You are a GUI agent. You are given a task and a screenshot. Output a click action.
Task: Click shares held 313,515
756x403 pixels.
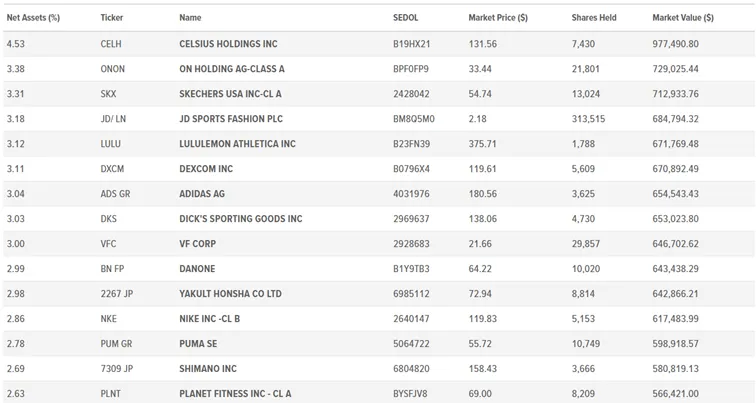tap(588, 119)
